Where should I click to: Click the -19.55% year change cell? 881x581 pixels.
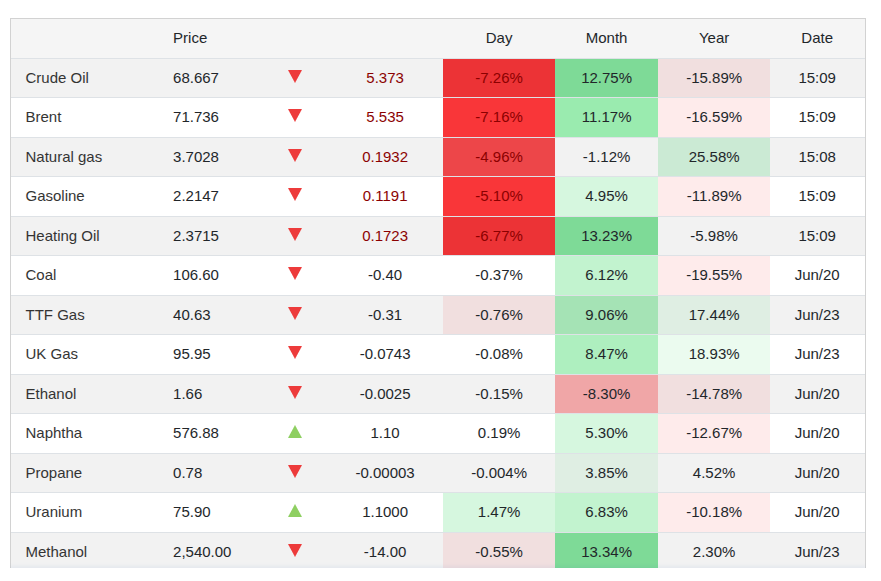pos(714,275)
